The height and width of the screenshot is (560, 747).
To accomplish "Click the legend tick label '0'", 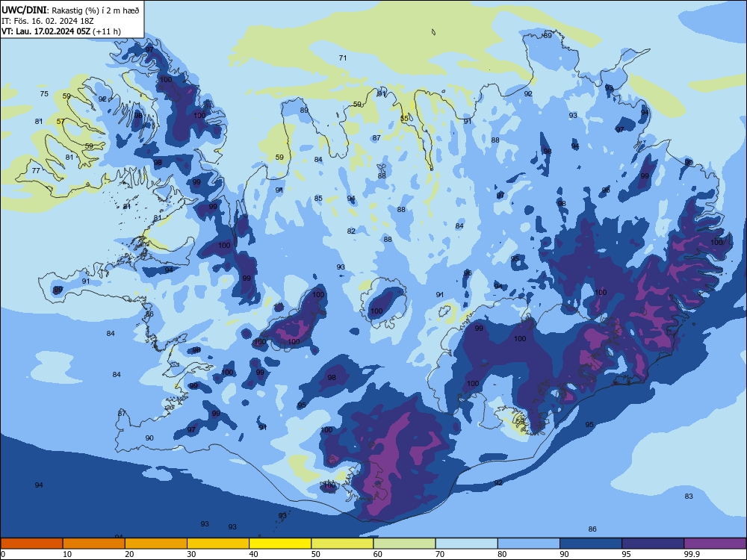I will tap(3, 554).
